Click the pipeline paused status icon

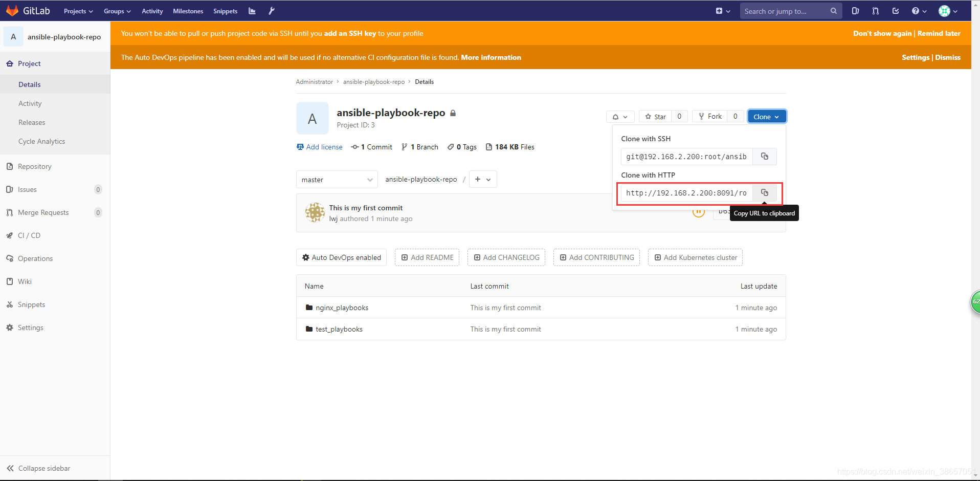click(x=699, y=212)
